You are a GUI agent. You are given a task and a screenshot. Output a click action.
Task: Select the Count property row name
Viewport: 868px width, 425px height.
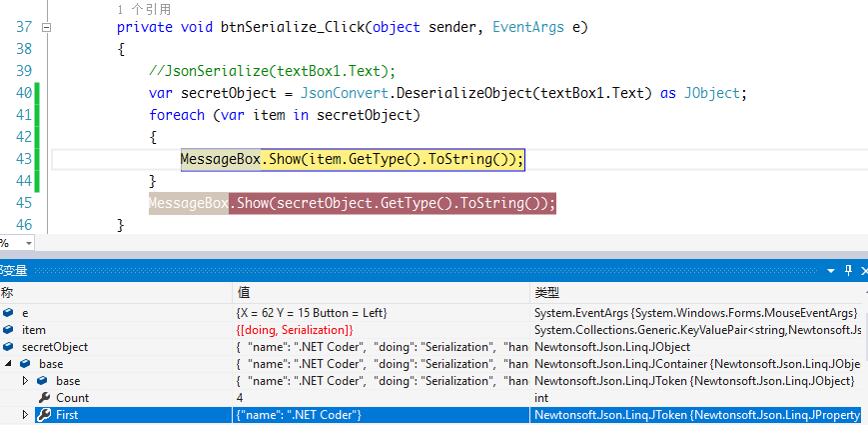pos(73,398)
